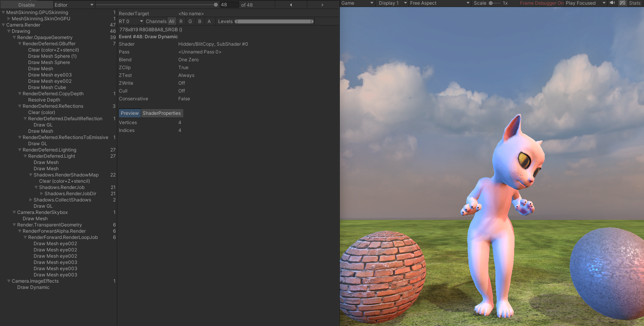Screen dimensions: 644x326
Task: Toggle the G channel
Action: [x=190, y=21]
